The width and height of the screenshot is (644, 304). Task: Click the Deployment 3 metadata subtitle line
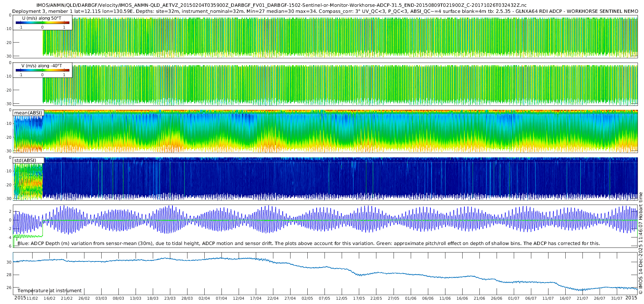(325, 11)
